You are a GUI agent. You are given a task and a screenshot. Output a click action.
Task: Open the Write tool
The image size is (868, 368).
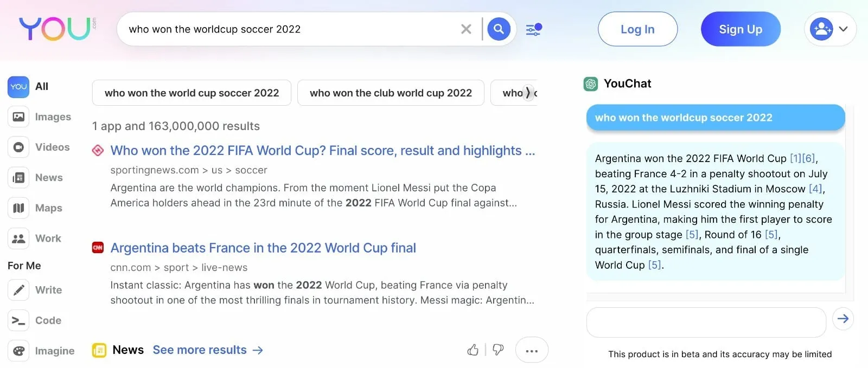[18, 290]
